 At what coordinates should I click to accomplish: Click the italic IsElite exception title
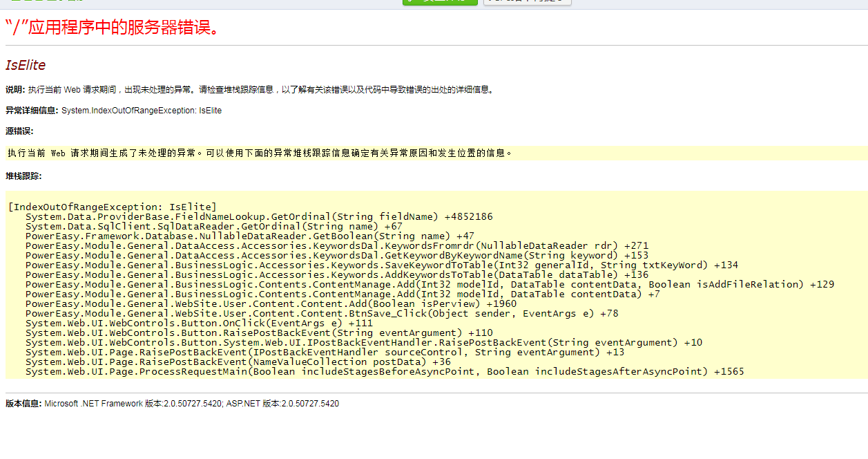[26, 65]
